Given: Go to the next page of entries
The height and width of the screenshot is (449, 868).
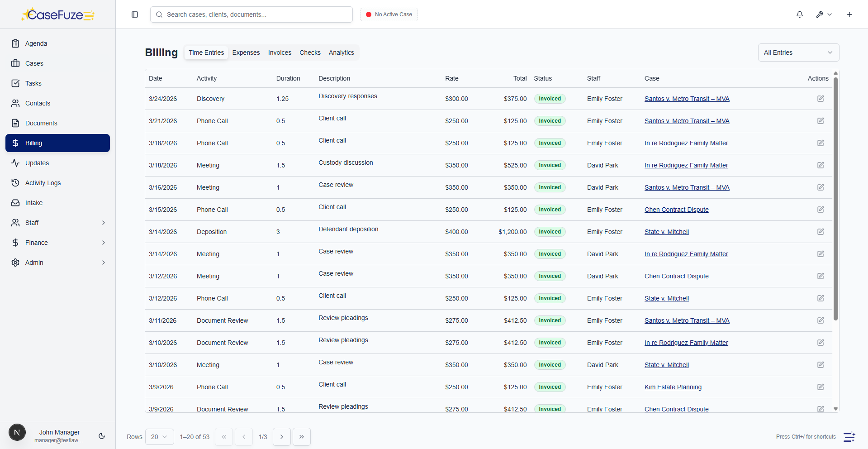Looking at the screenshot, I should click(281, 437).
